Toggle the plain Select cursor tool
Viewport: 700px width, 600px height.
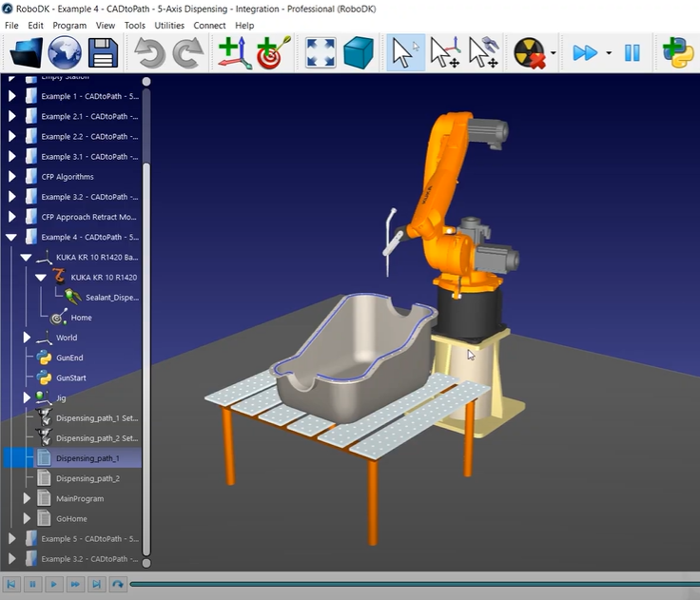405,53
